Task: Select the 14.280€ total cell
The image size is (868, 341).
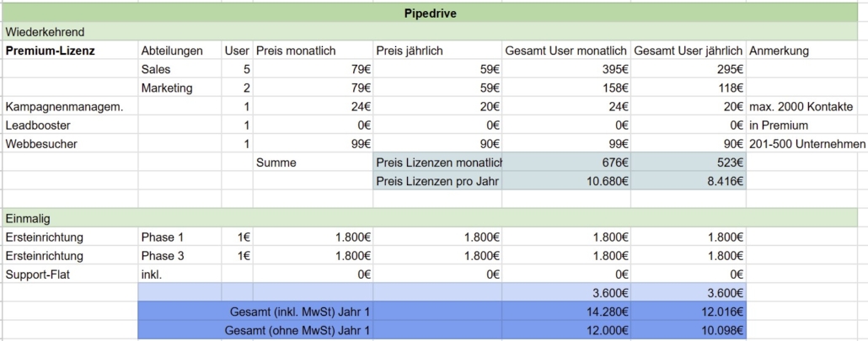Action: [x=607, y=312]
